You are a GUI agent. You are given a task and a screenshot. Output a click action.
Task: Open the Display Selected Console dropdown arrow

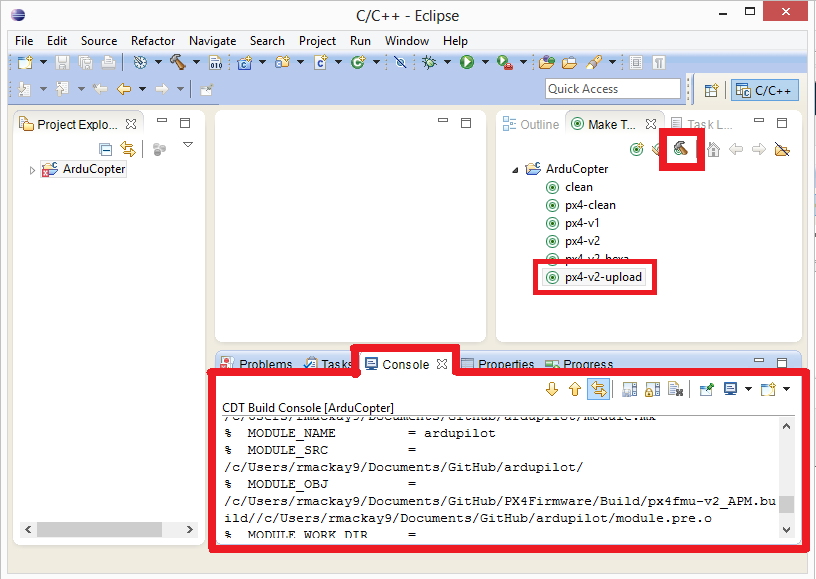click(748, 389)
